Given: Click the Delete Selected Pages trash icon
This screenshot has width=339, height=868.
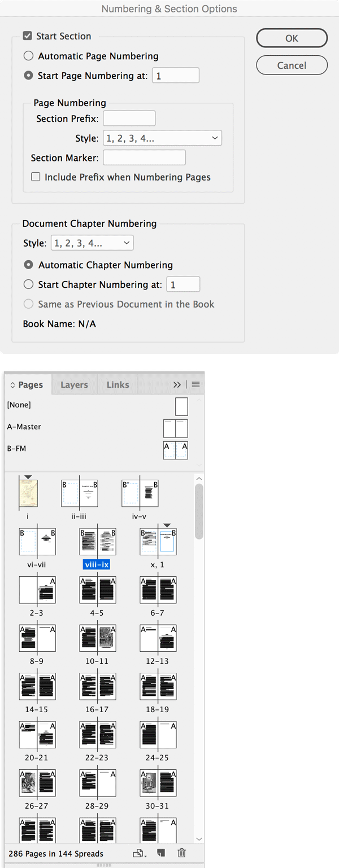Looking at the screenshot, I should (x=181, y=853).
